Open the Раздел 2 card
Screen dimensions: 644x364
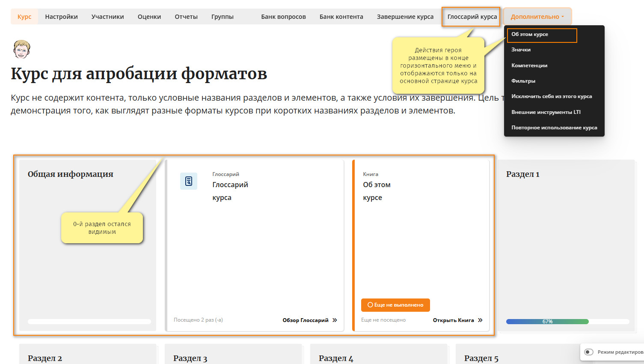(x=88, y=354)
